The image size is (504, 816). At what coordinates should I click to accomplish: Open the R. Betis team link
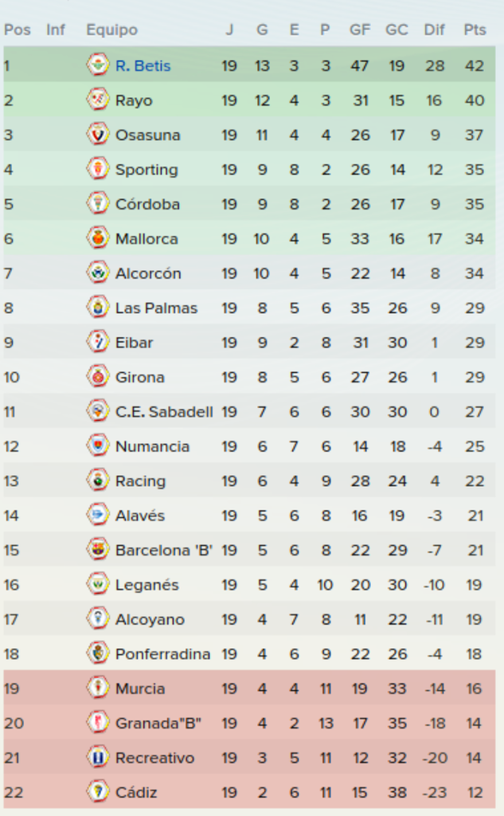(x=143, y=65)
